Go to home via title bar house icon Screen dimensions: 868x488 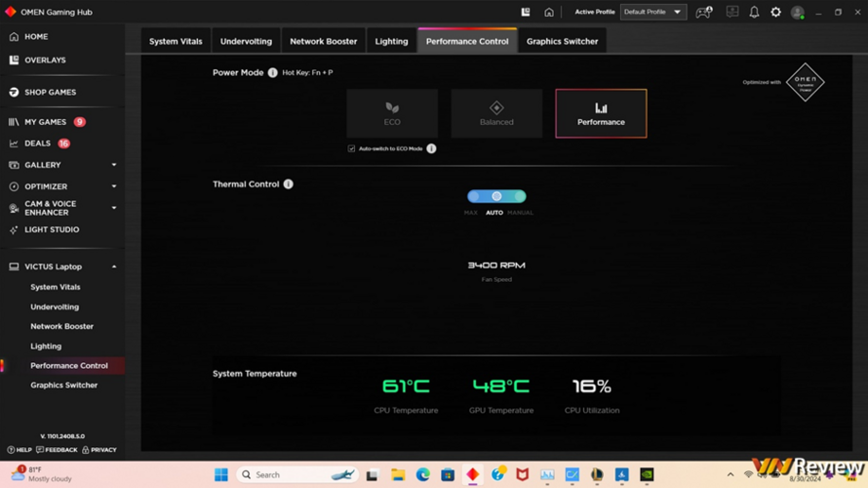(x=548, y=12)
